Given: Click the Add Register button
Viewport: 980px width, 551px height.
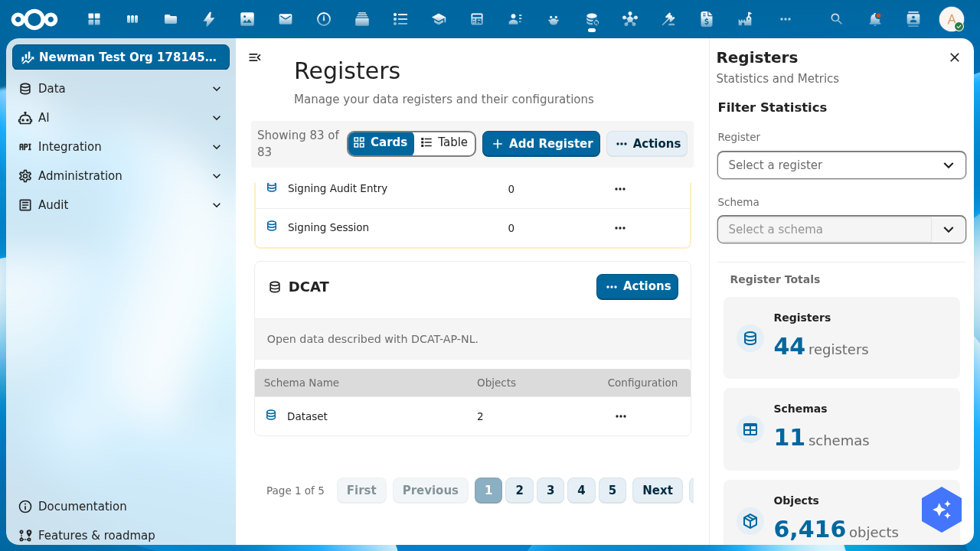Looking at the screenshot, I should 541,144.
